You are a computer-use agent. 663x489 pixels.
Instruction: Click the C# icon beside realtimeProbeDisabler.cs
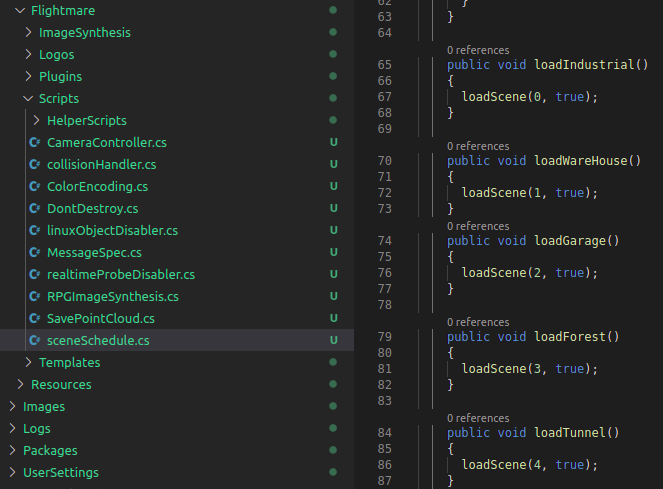coord(35,275)
